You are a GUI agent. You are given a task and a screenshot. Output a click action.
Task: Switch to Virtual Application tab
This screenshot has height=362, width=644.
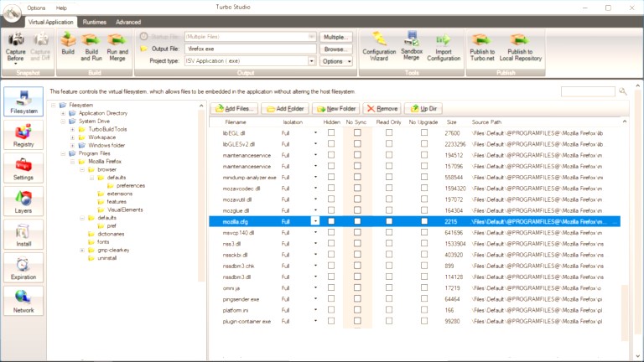coord(50,22)
